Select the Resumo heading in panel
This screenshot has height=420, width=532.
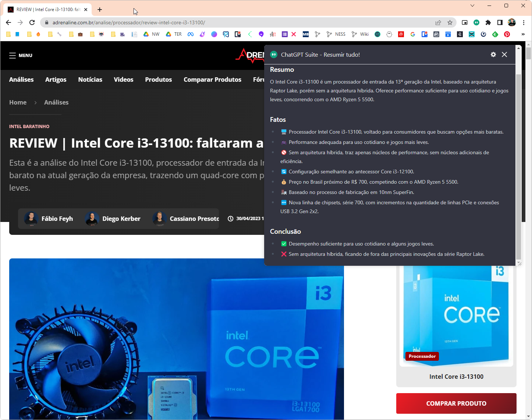[282, 70]
